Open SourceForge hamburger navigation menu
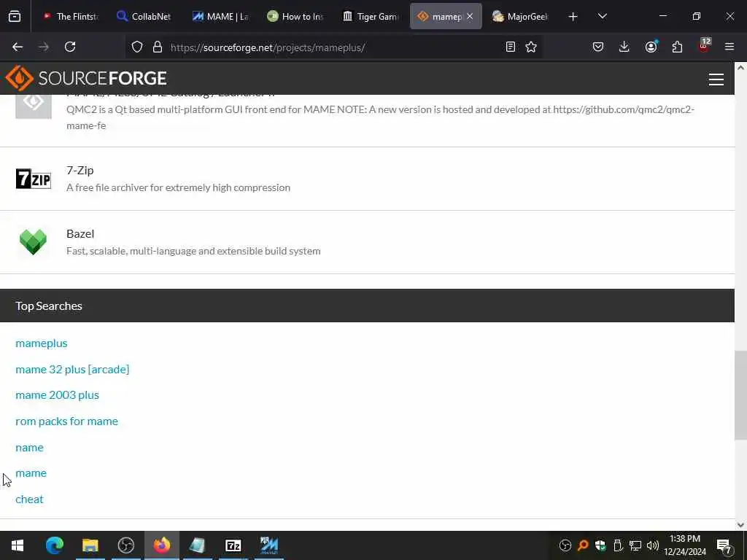Viewport: 747px width, 560px height. (x=716, y=79)
